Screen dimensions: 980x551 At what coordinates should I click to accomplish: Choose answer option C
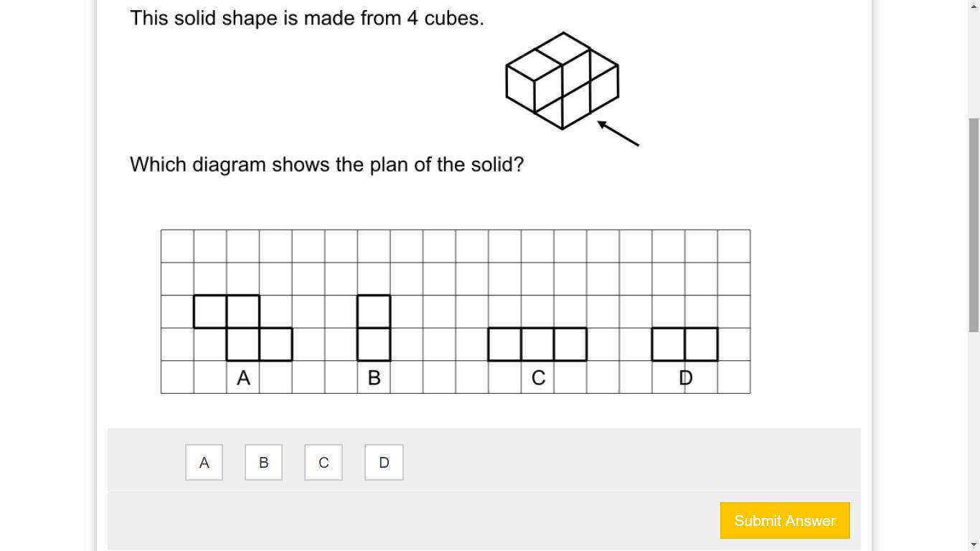tap(324, 463)
